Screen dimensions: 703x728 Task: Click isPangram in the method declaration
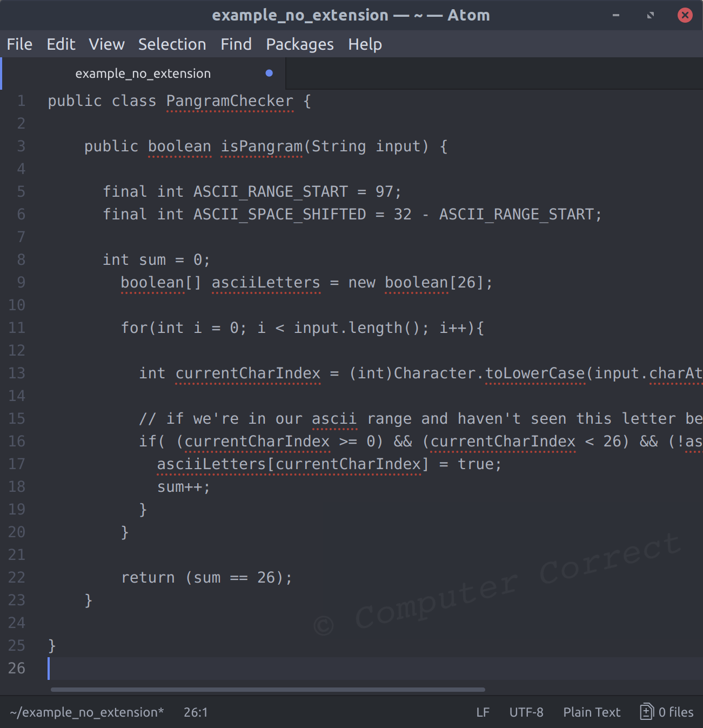tap(262, 147)
